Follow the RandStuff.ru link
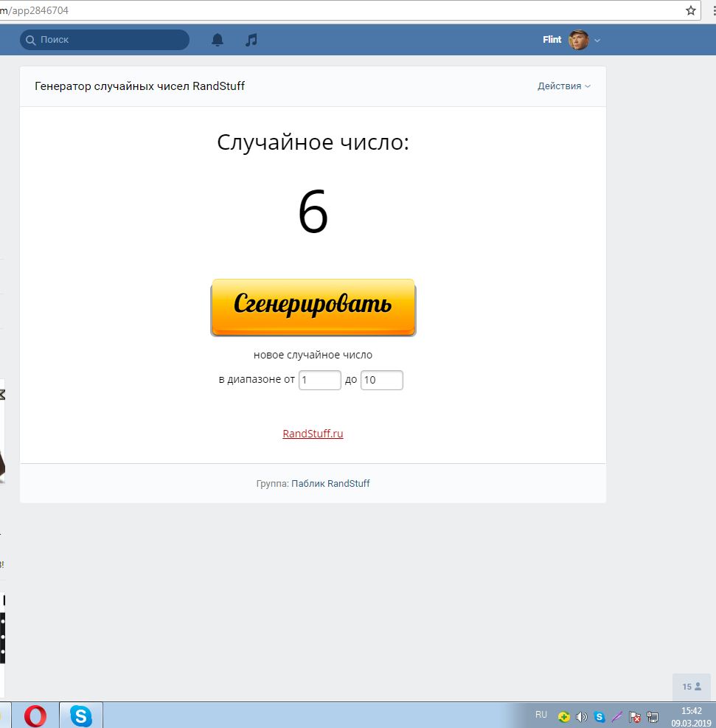716x728 pixels. tap(313, 434)
